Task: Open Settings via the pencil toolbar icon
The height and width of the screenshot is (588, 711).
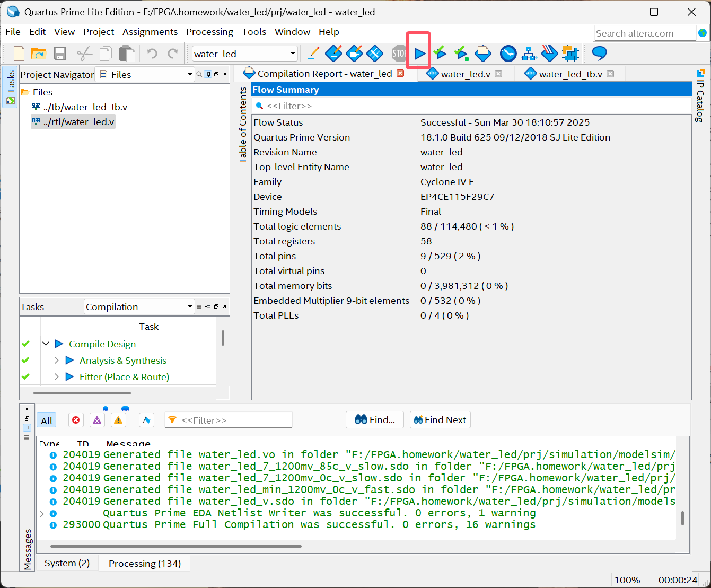Action: [x=313, y=53]
